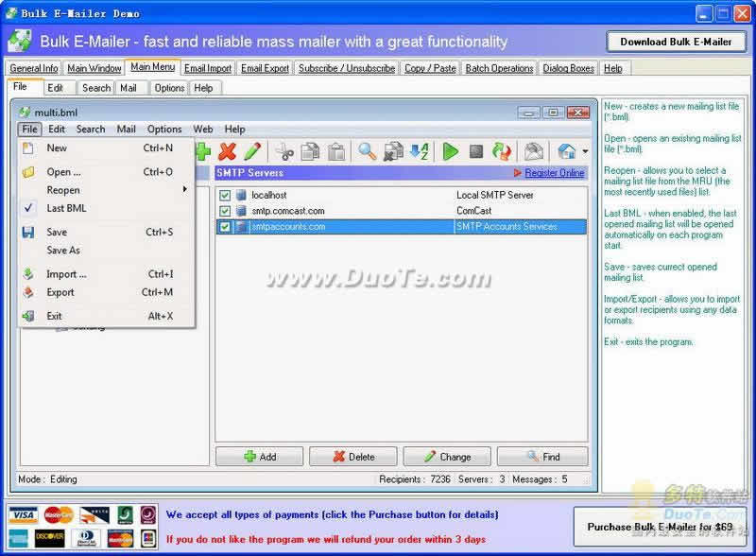Click the Copy documents toolbar icon
756x556 pixels.
pos(310,151)
